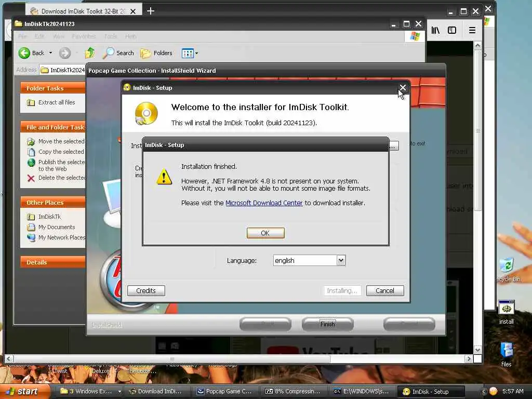Click the browser vertical scrollbar up arrow
The width and height of the screenshot is (532, 399).
[478, 45]
